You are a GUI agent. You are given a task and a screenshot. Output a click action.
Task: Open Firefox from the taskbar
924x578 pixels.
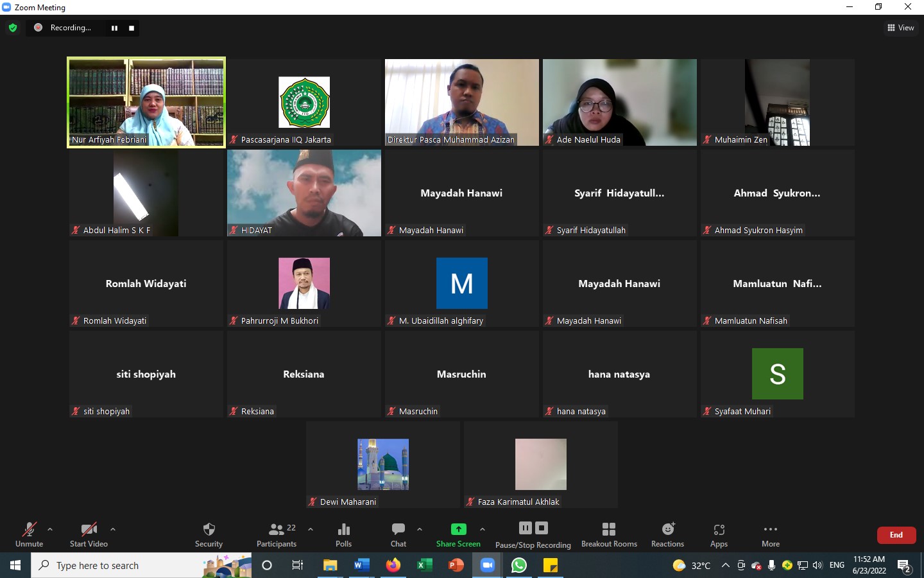click(393, 565)
